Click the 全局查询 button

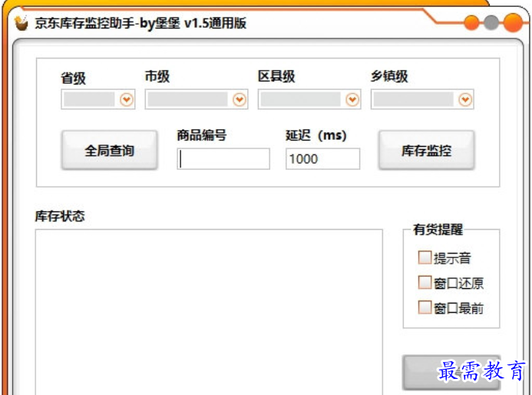110,150
